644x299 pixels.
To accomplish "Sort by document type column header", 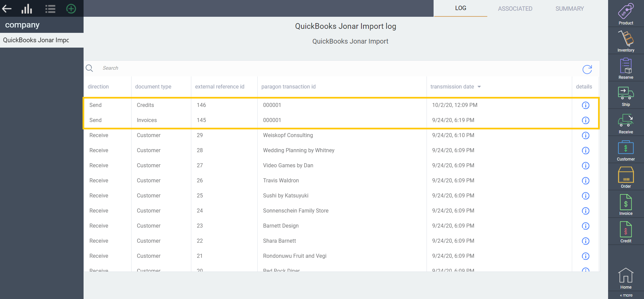I will 153,86.
